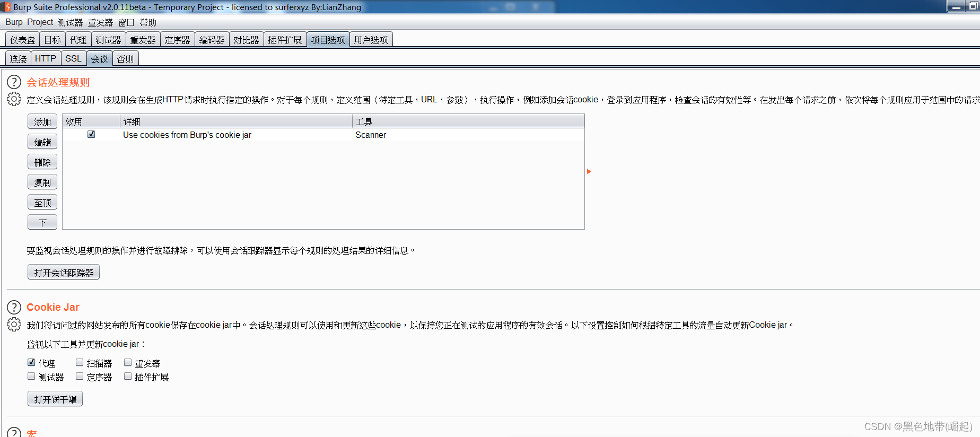
Task: Click the 删除 rule button
Action: point(42,162)
